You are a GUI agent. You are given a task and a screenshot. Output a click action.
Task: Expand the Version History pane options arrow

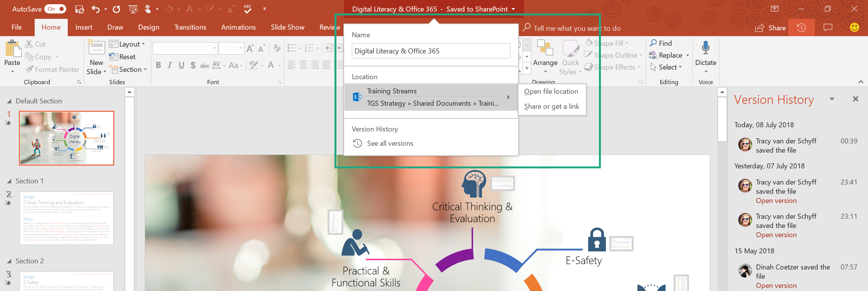point(832,99)
